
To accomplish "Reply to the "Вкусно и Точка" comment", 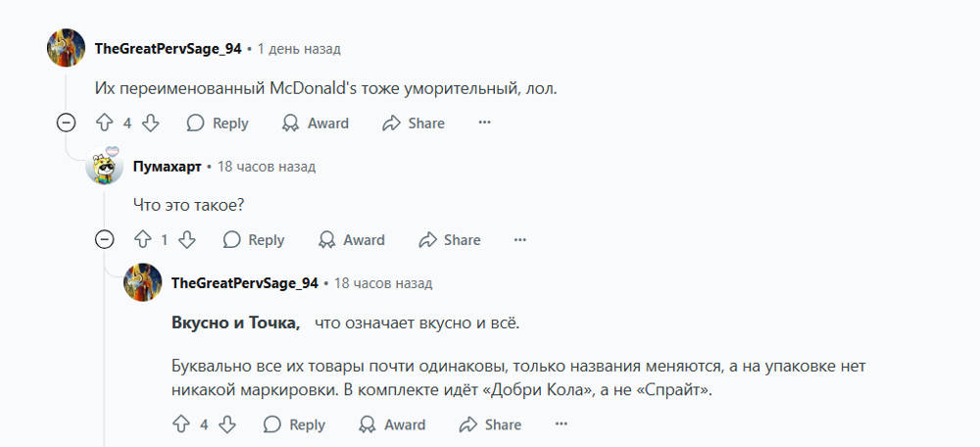I will (x=294, y=424).
